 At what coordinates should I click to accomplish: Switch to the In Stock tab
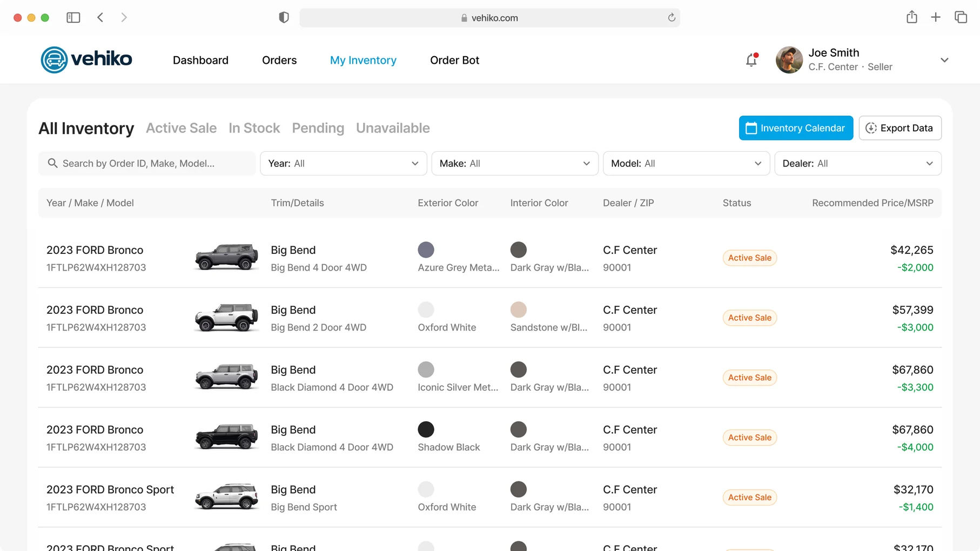click(254, 128)
